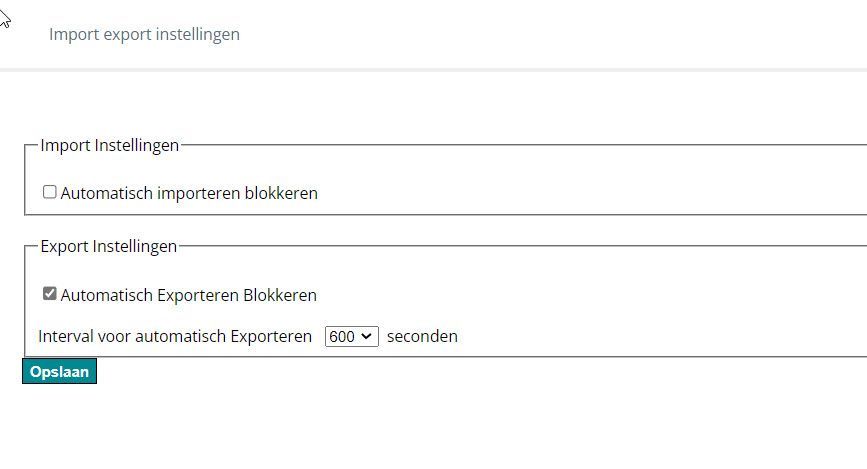Click the 'Interval voor automatisch Exporteren' label
This screenshot has width=867, height=469.
[x=175, y=336]
